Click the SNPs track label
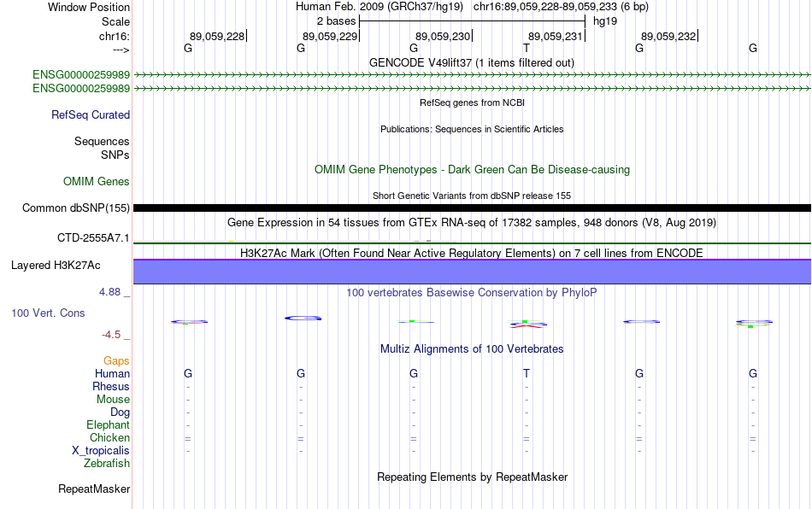 point(115,155)
